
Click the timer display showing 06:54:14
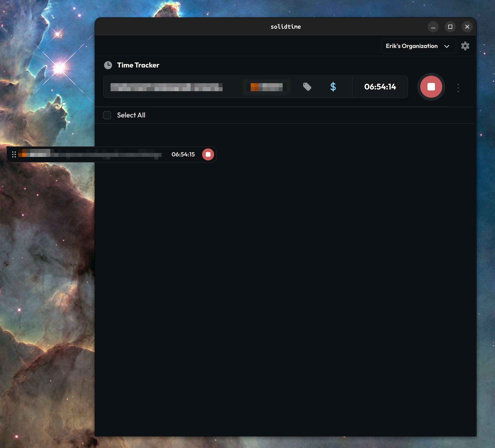pos(380,87)
